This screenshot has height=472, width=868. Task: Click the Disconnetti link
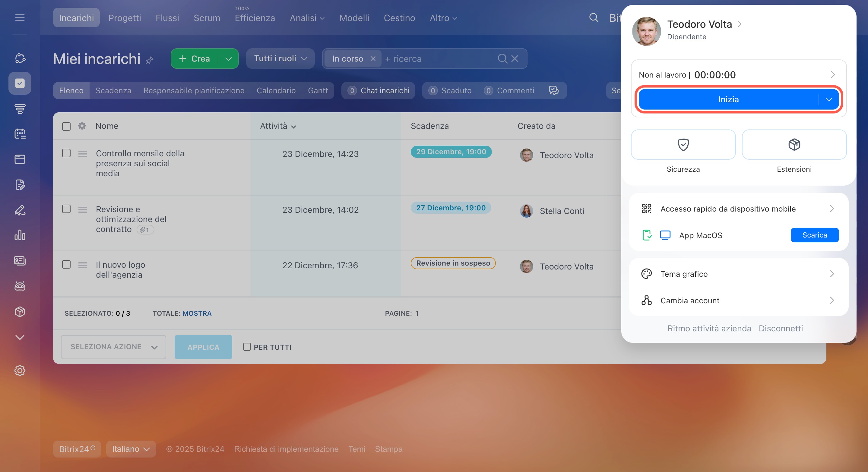pos(781,328)
